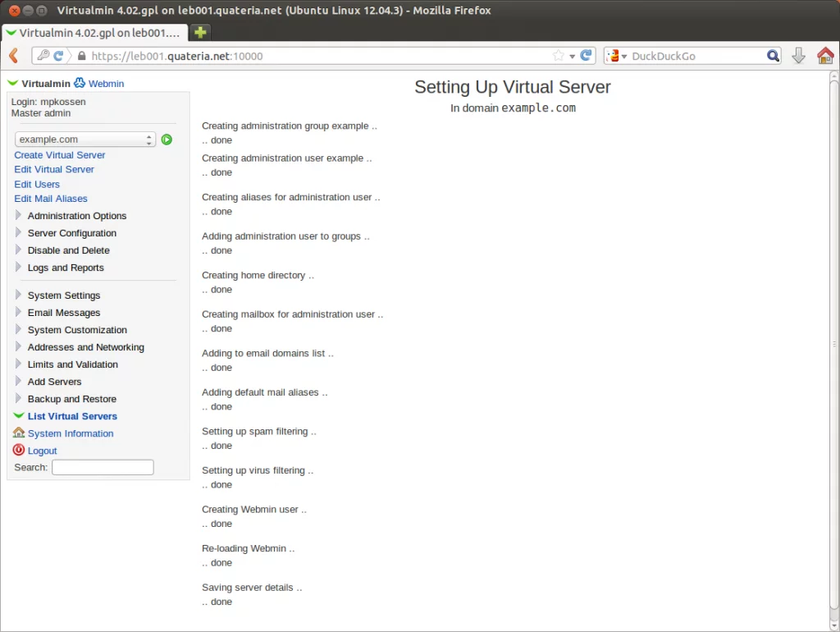
Task: Click 'Login: mpkossen' text
Action: click(x=48, y=102)
